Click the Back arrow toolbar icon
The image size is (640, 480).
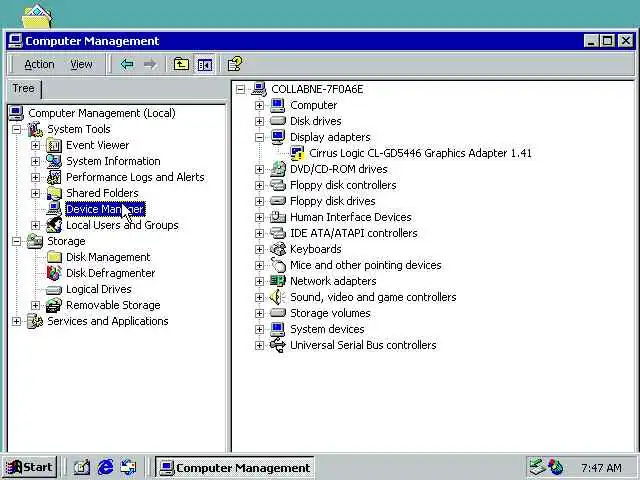tap(127, 64)
